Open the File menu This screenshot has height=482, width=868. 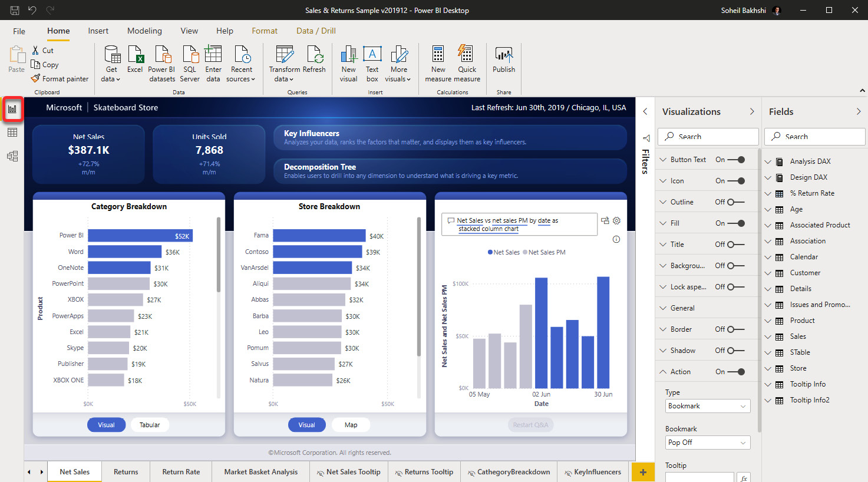click(19, 31)
